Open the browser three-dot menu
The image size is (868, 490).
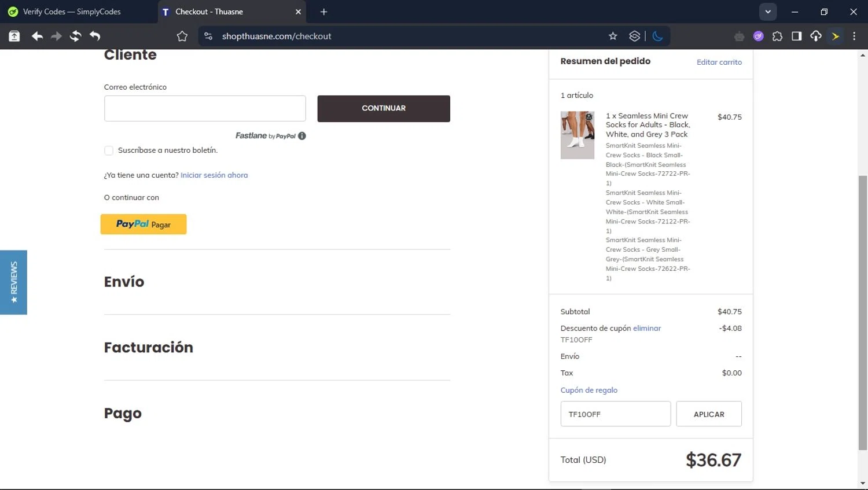coord(854,36)
